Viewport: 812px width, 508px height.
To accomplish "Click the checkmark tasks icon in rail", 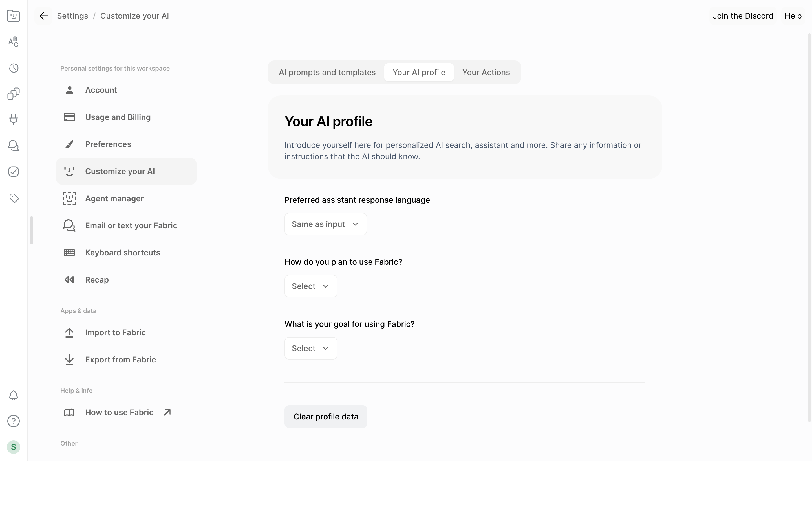I will [14, 172].
